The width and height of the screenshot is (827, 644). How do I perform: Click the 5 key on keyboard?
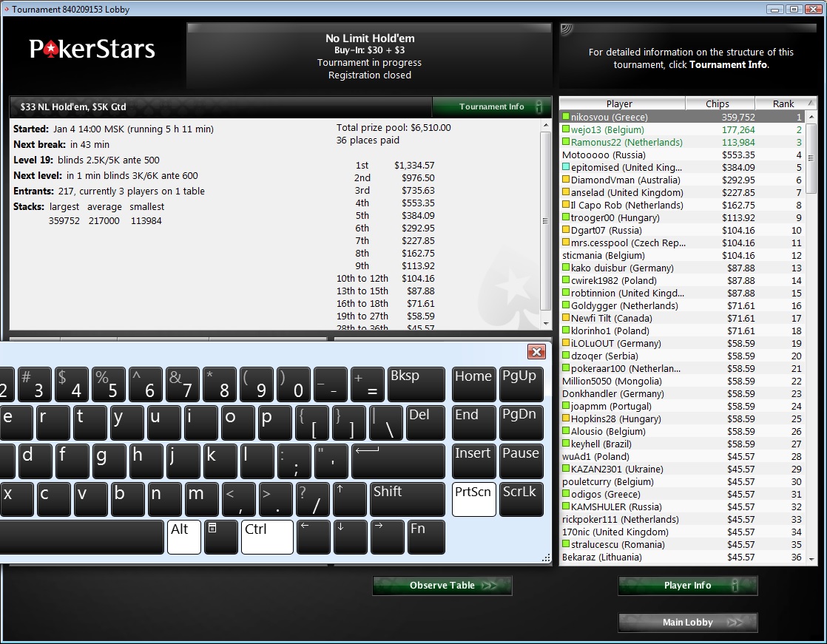point(109,384)
